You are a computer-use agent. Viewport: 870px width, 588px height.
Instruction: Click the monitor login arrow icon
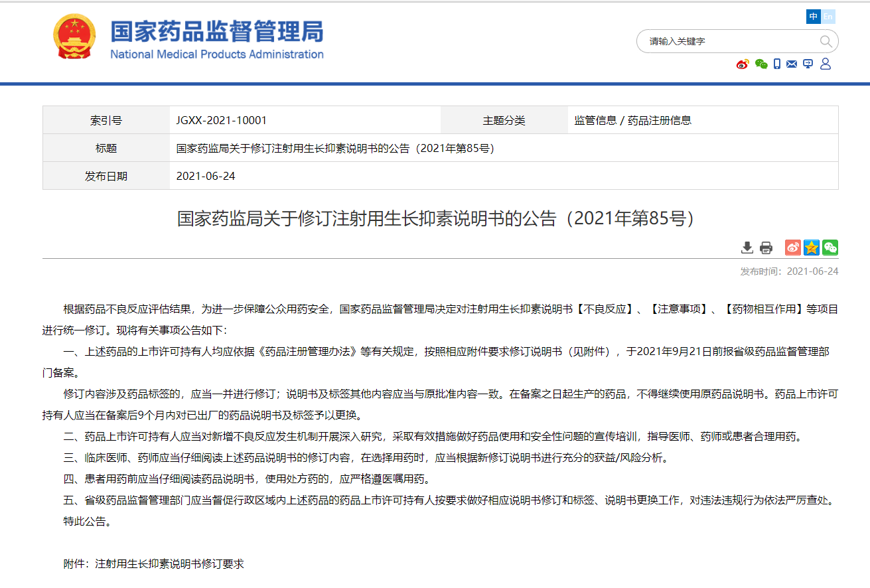[x=808, y=64]
